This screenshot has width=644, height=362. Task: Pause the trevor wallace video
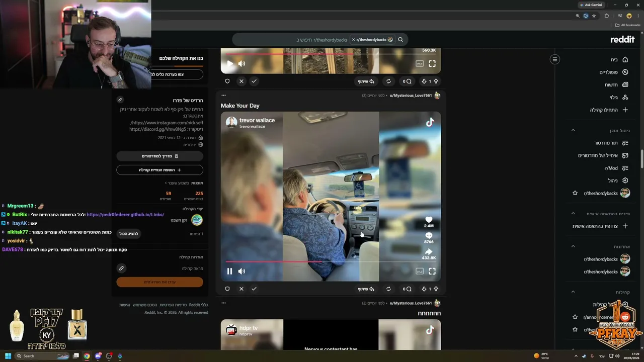tap(229, 271)
